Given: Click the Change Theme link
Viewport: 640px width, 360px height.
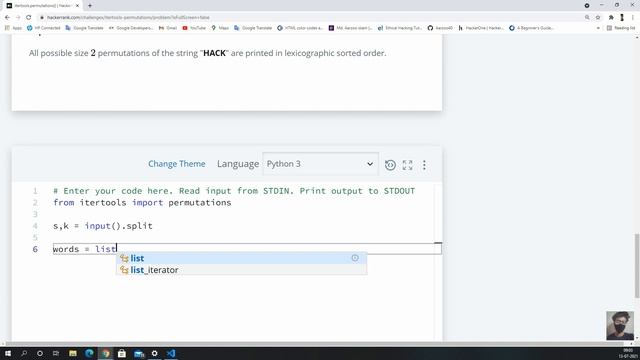Looking at the screenshot, I should (x=177, y=164).
